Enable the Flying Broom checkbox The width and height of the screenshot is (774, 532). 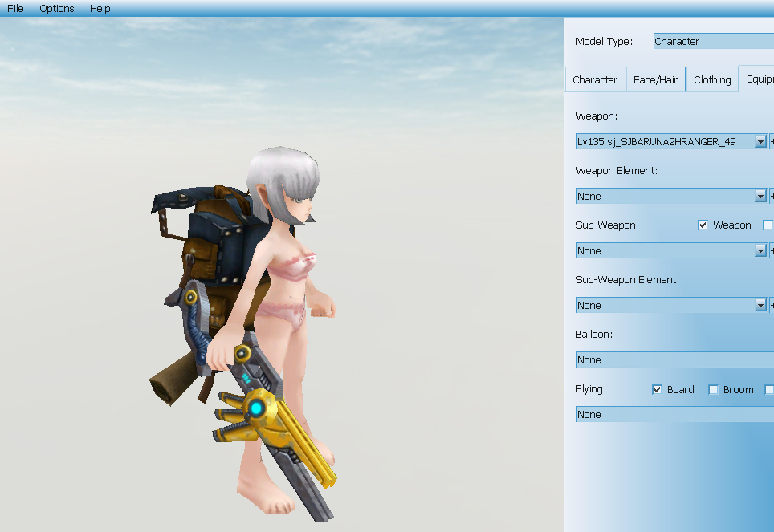click(713, 390)
